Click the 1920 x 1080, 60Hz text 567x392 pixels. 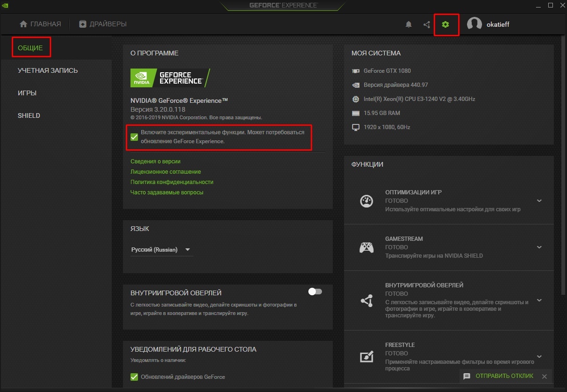pos(387,127)
